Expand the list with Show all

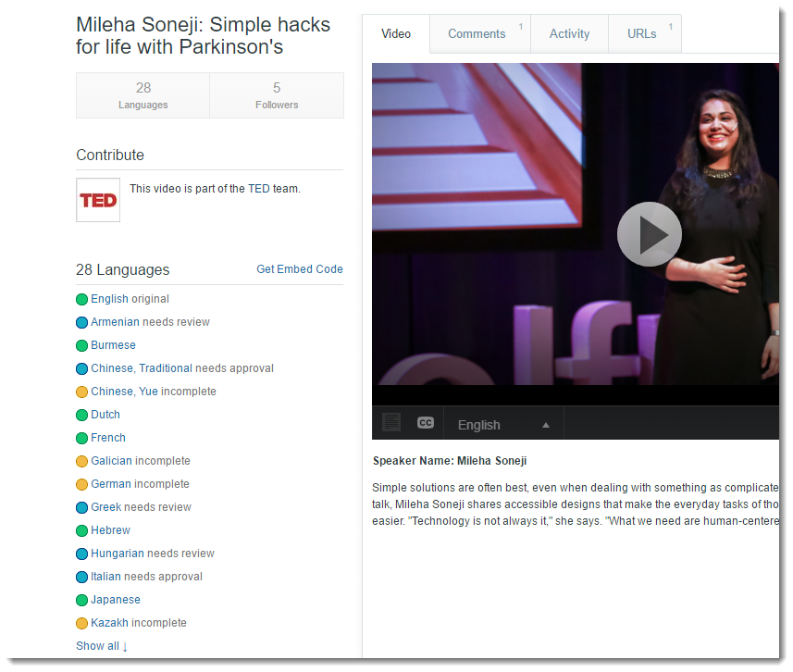click(102, 646)
